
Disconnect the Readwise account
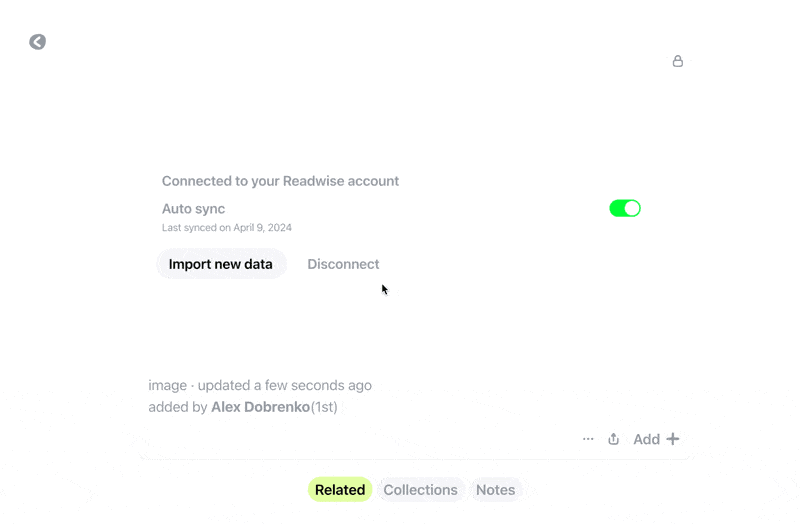343,264
